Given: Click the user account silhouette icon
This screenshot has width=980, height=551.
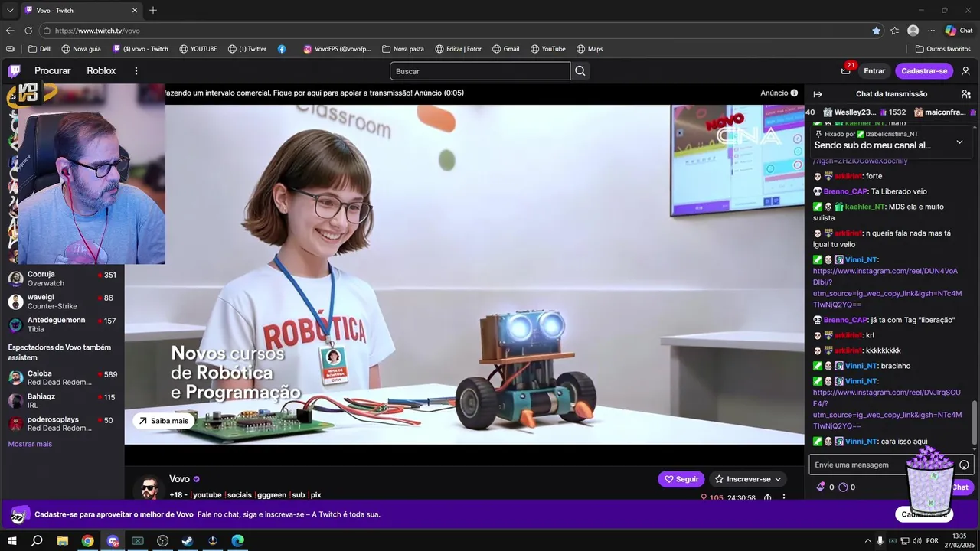Looking at the screenshot, I should click(x=965, y=71).
